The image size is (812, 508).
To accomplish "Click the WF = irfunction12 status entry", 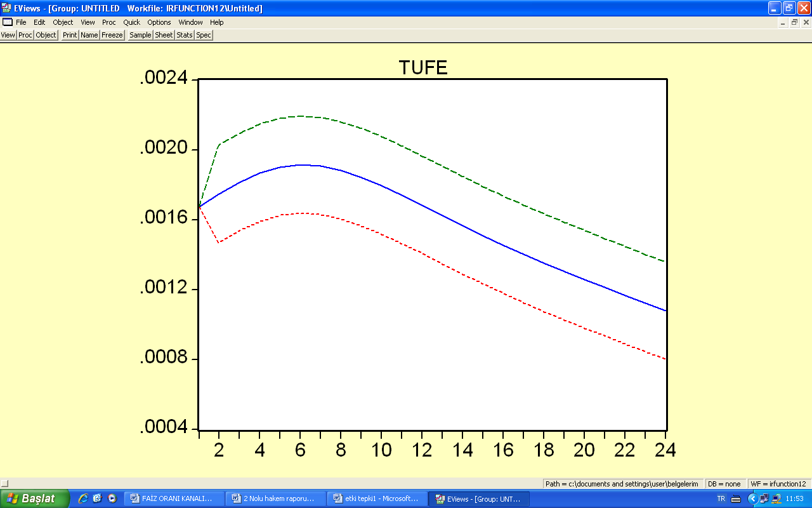I will tap(778, 484).
